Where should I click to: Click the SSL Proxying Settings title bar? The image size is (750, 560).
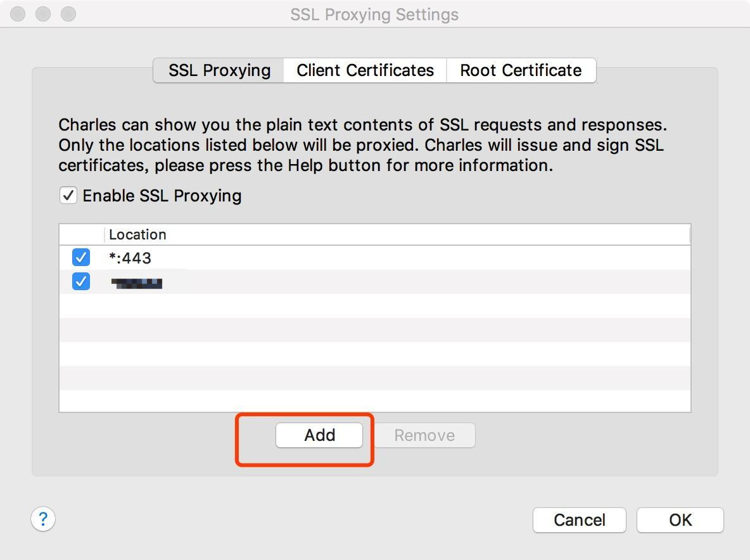[x=374, y=14]
